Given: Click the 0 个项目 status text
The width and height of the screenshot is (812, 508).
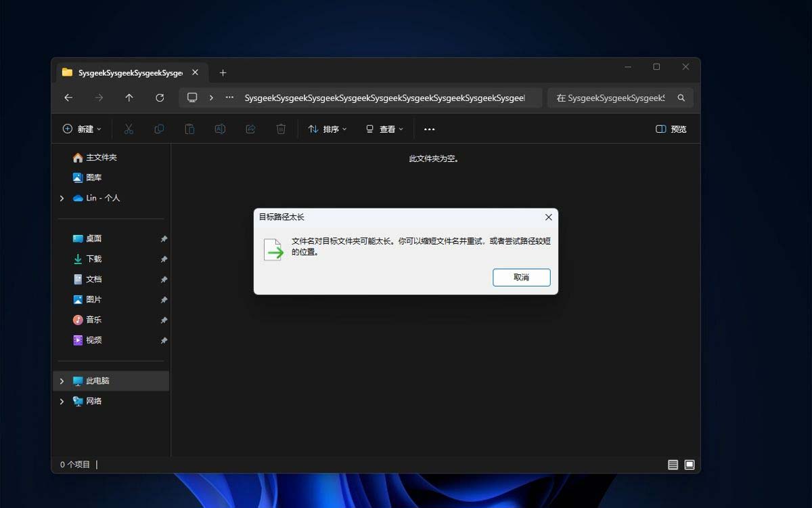Looking at the screenshot, I should coord(75,465).
